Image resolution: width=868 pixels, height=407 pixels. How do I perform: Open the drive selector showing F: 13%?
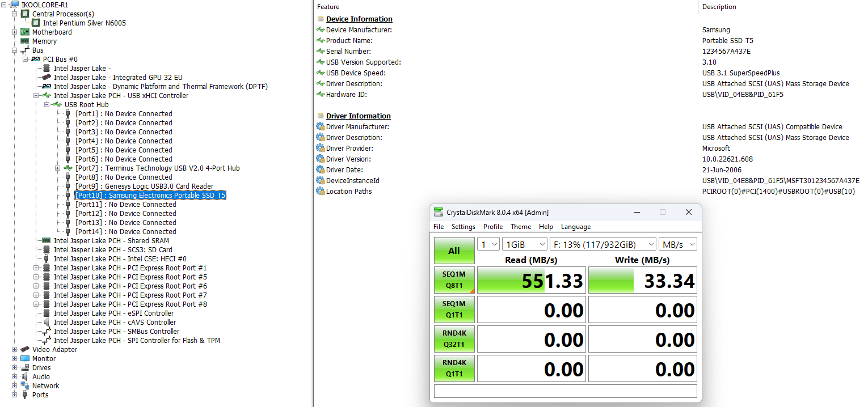[x=602, y=244]
